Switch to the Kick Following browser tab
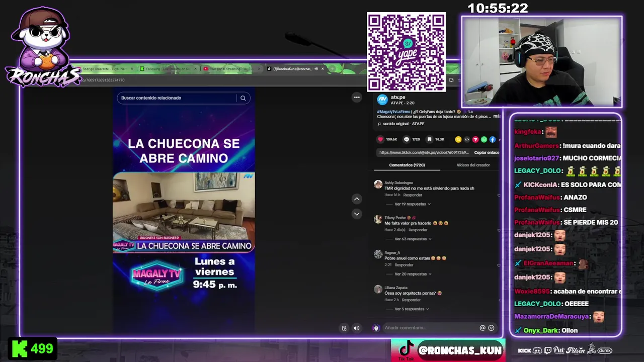Viewport: 644px width, 362px height. click(167, 69)
